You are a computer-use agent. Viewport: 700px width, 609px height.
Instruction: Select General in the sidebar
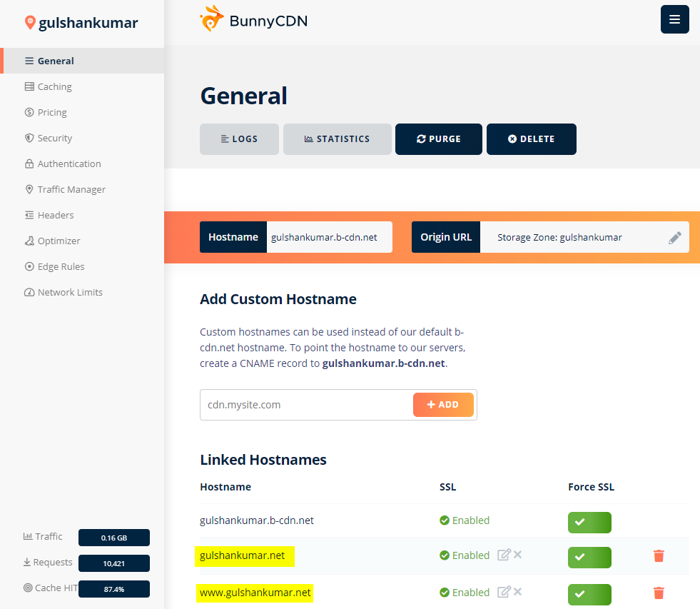pyautogui.click(x=83, y=61)
